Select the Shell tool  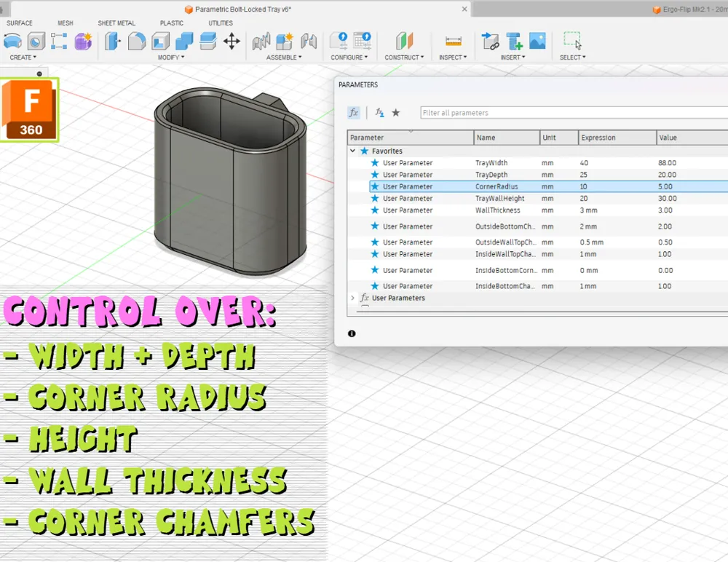tap(161, 41)
